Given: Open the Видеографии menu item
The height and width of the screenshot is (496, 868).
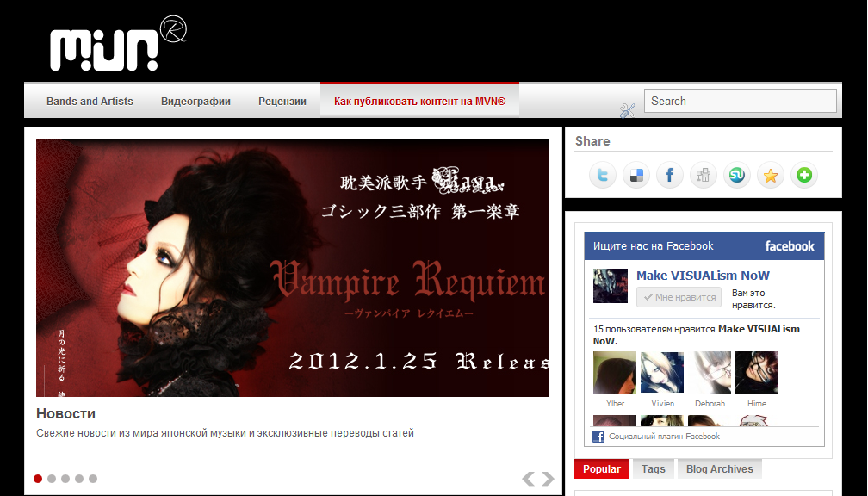Looking at the screenshot, I should (196, 102).
